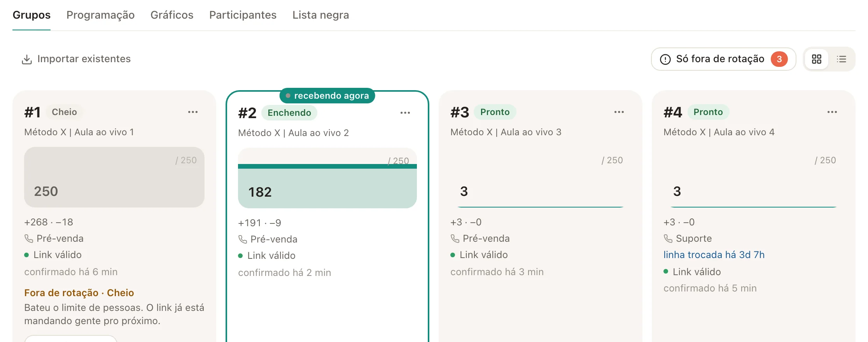Switch to the Grupos tab
This screenshot has width=868, height=342.
click(31, 15)
